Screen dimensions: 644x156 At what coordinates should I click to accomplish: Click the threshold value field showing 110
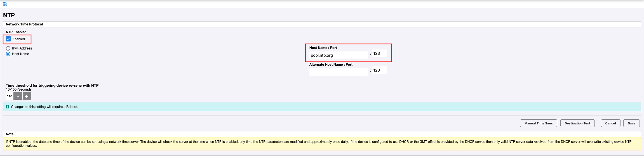click(10, 96)
